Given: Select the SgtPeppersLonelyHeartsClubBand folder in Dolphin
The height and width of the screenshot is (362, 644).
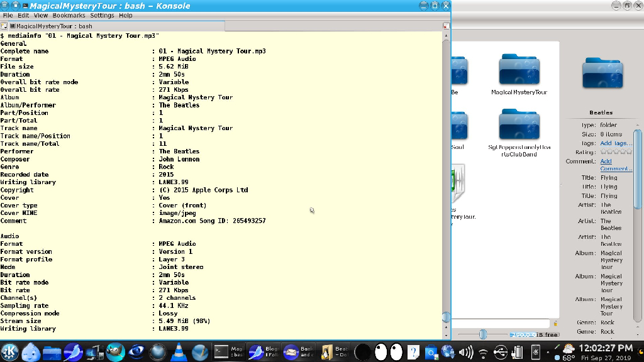Looking at the screenshot, I should (x=519, y=133).
